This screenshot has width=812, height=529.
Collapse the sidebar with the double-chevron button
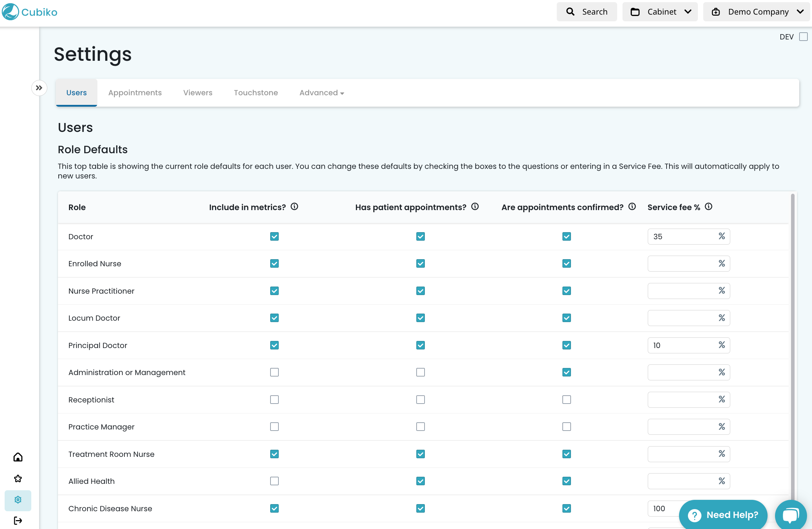click(39, 88)
